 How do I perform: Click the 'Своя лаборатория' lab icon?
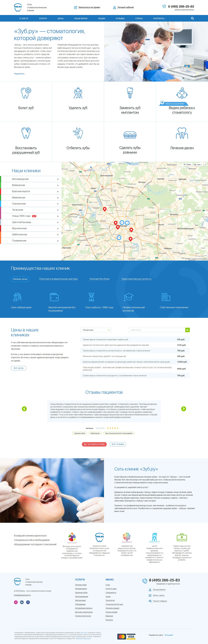(17, 297)
